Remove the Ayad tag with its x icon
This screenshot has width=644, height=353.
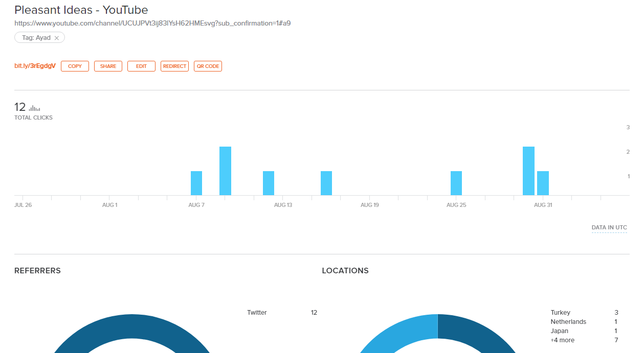pyautogui.click(x=56, y=38)
